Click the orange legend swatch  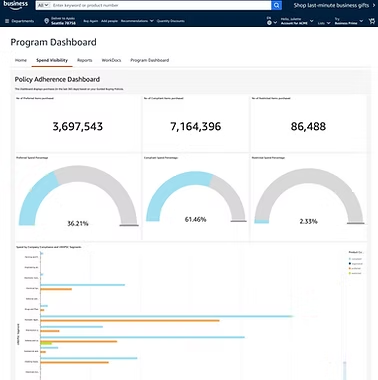pyautogui.click(x=350, y=268)
